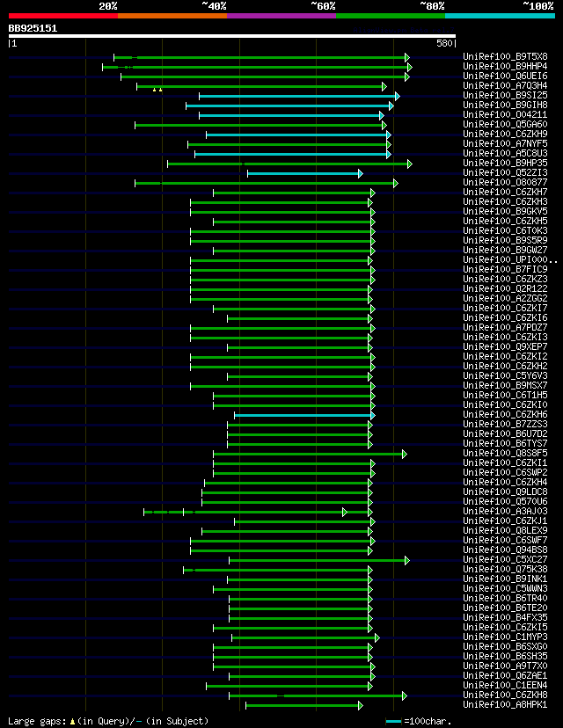Open the UniRef100_A5C8U3 label
The image size is (563, 728).
point(505,153)
